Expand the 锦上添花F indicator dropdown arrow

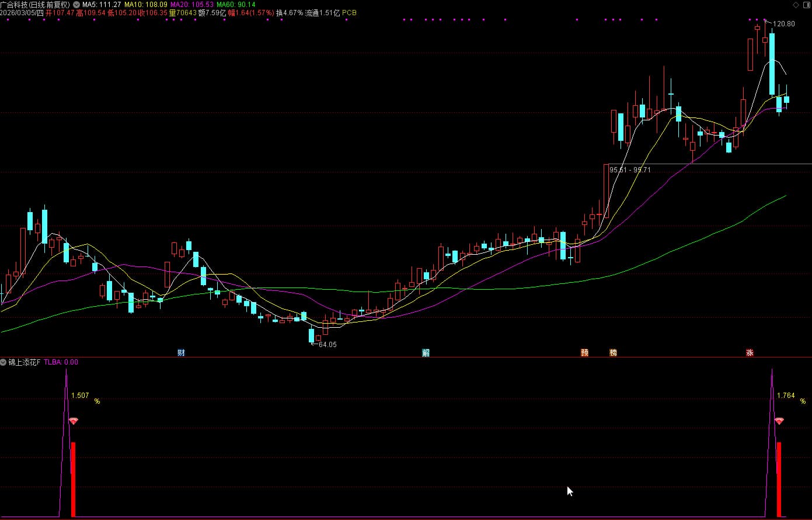(4, 362)
